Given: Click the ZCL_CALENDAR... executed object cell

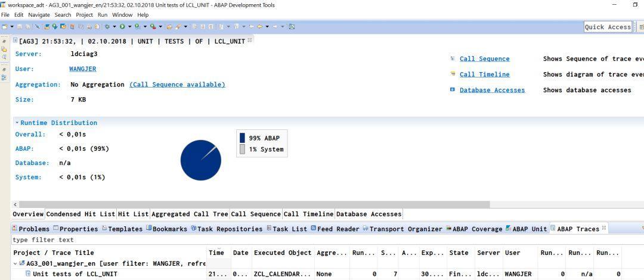Looking at the screenshot, I should (283, 274).
